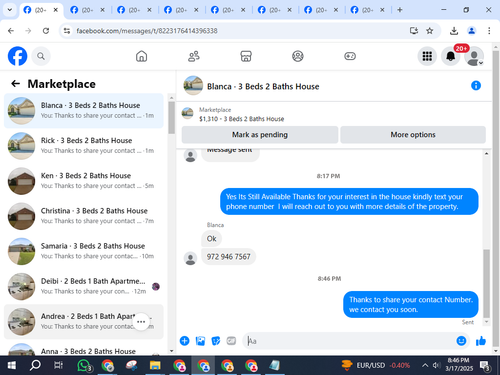Open the notifications bell
This screenshot has height=375, width=500.
(x=451, y=56)
